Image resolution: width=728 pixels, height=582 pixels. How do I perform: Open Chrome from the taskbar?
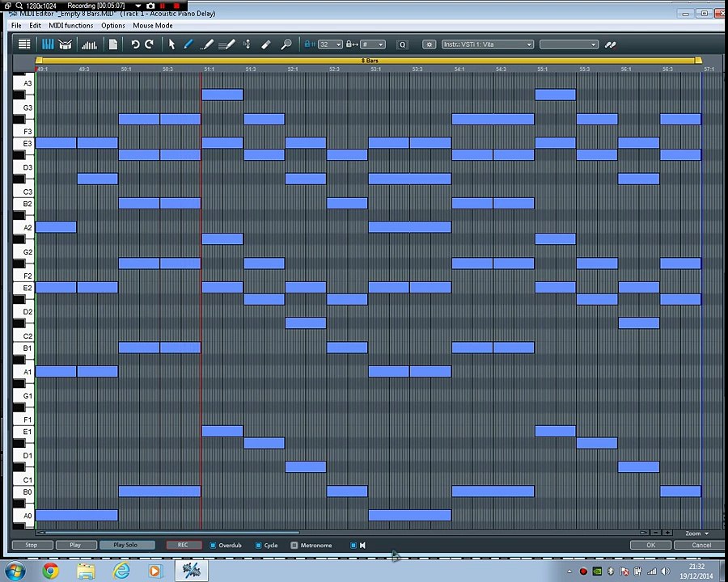pyautogui.click(x=51, y=571)
